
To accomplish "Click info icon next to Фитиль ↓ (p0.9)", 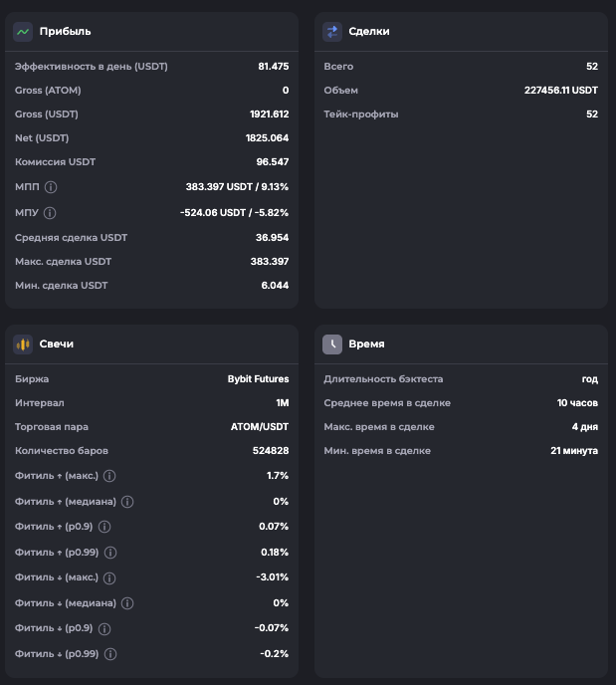I will (104, 629).
